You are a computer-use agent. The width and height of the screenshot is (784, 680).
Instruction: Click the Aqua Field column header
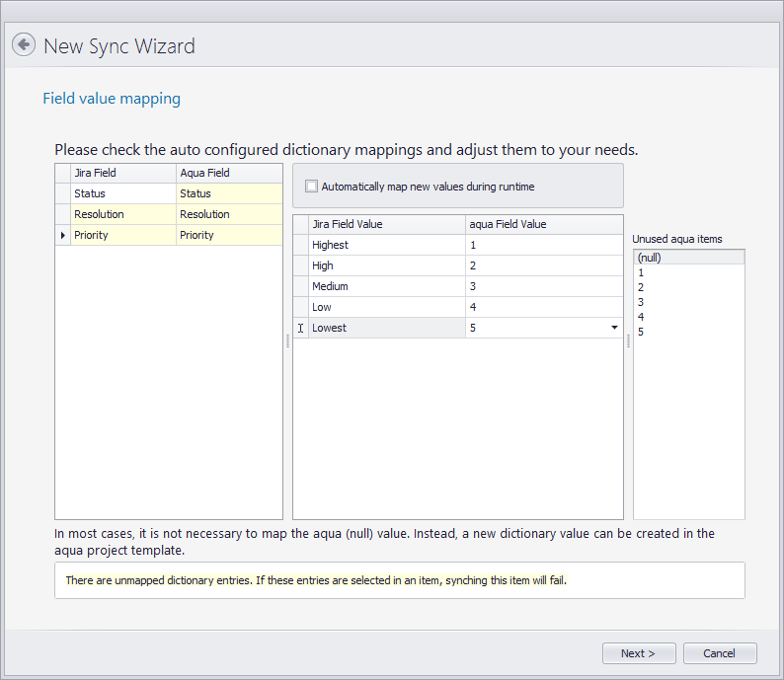(229, 173)
